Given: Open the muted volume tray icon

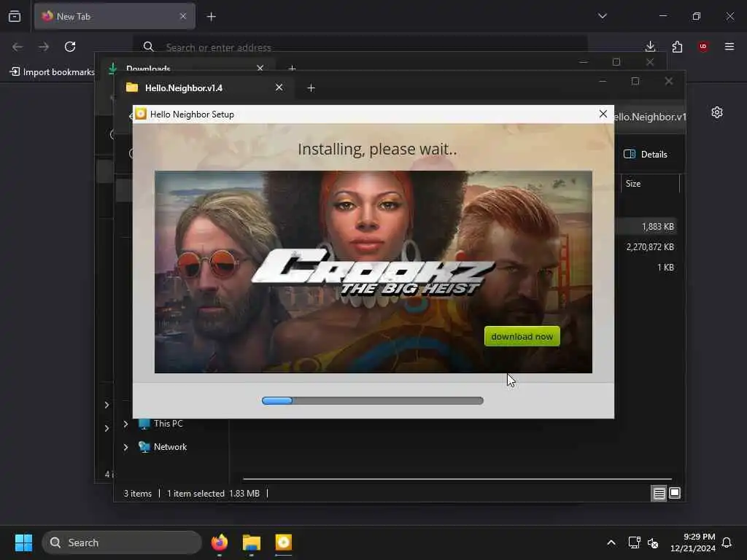Looking at the screenshot, I should pyautogui.click(x=653, y=542).
